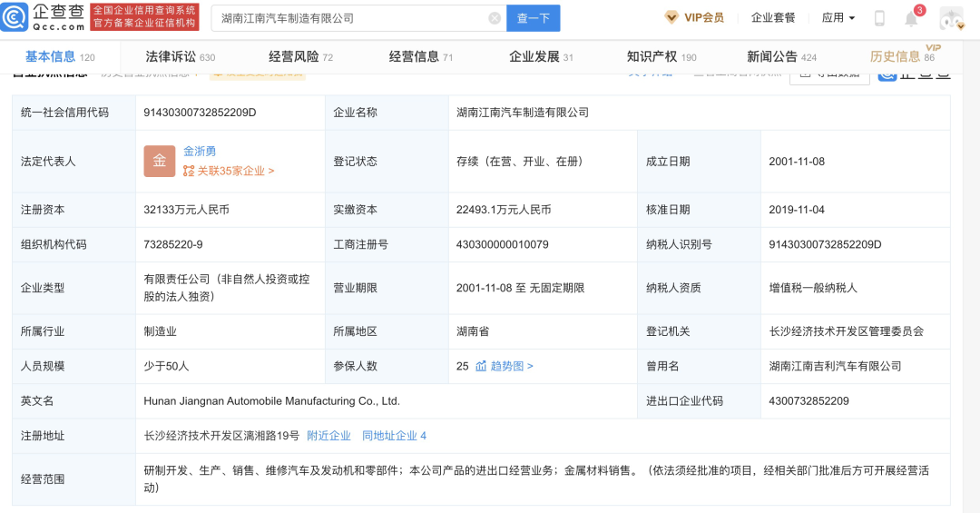This screenshot has height=513, width=980.
Task: Open the 企业套餐 link
Action: pos(773,17)
